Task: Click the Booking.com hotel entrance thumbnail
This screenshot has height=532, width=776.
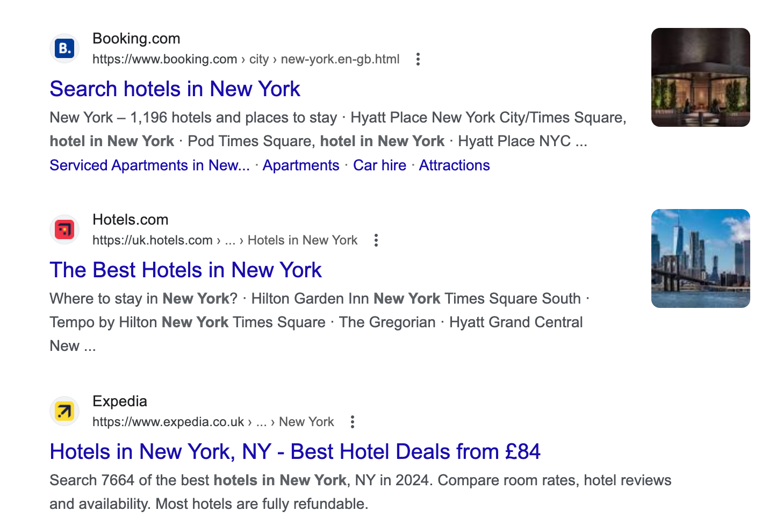Action: click(700, 77)
